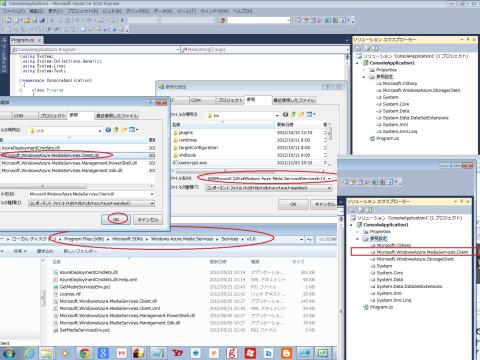Viewport: 480px width, 360px height.
Task: Create new folder in the v1.0 dialog
Action: point(124,130)
